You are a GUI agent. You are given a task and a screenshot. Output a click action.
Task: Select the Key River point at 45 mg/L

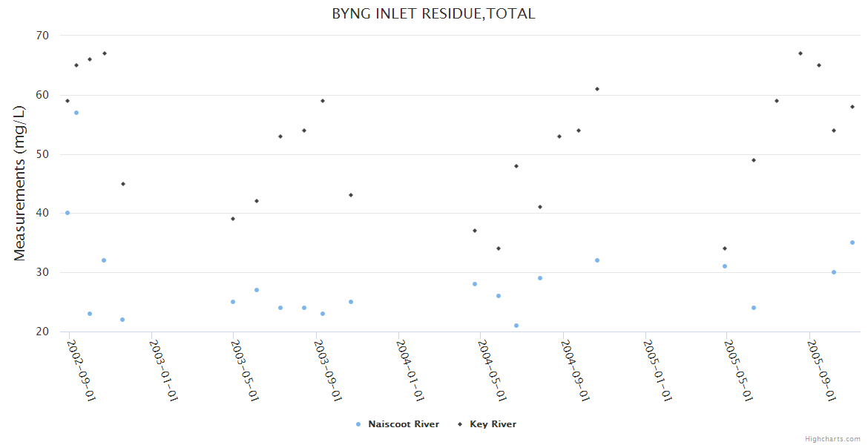pos(123,184)
